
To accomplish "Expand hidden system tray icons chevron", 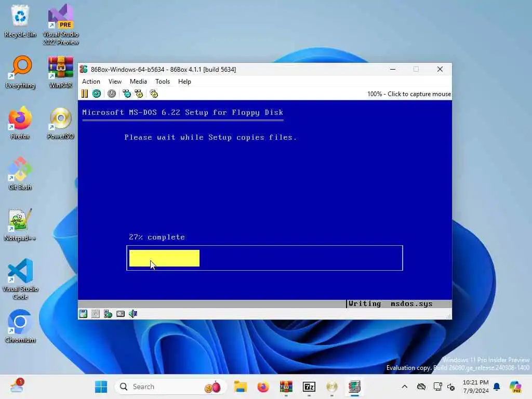I will click(404, 387).
